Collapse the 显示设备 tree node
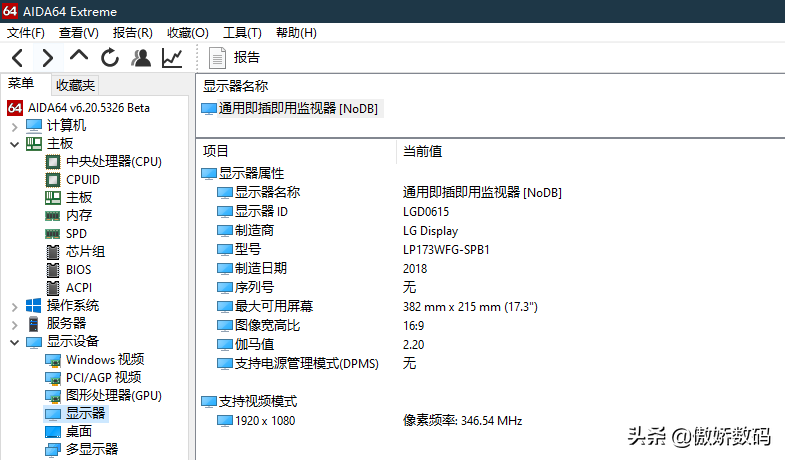The width and height of the screenshot is (785, 460). click(15, 342)
